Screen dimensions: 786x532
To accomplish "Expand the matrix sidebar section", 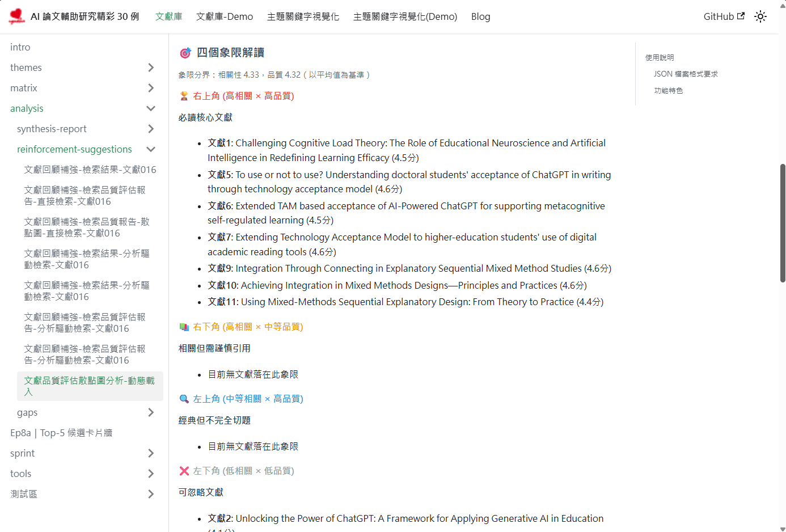I will [151, 88].
